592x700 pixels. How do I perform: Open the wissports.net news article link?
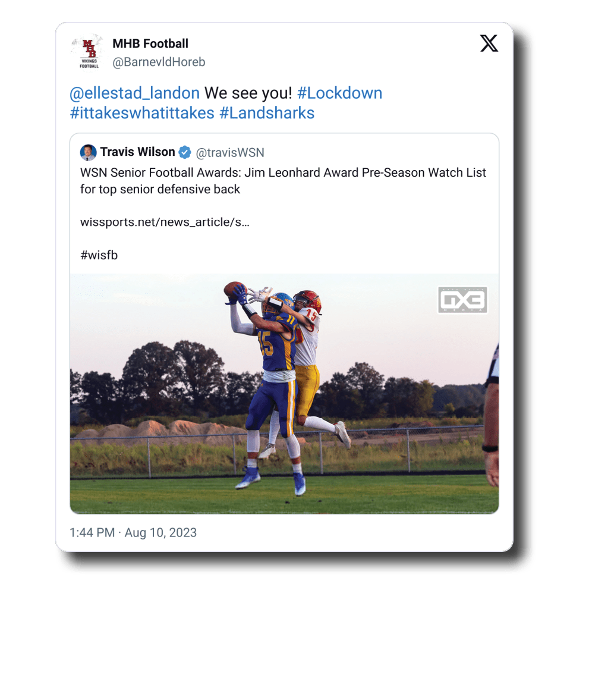(x=165, y=222)
